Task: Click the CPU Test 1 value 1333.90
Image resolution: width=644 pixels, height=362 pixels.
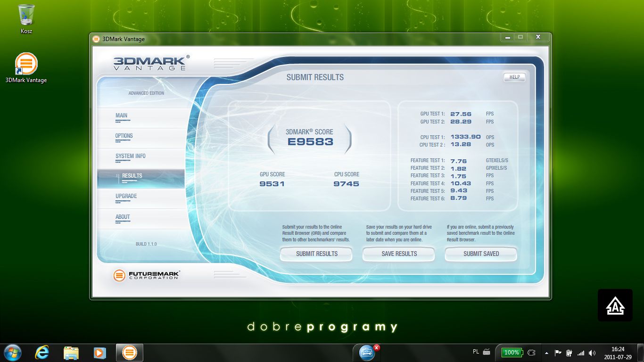Action: [x=465, y=137]
